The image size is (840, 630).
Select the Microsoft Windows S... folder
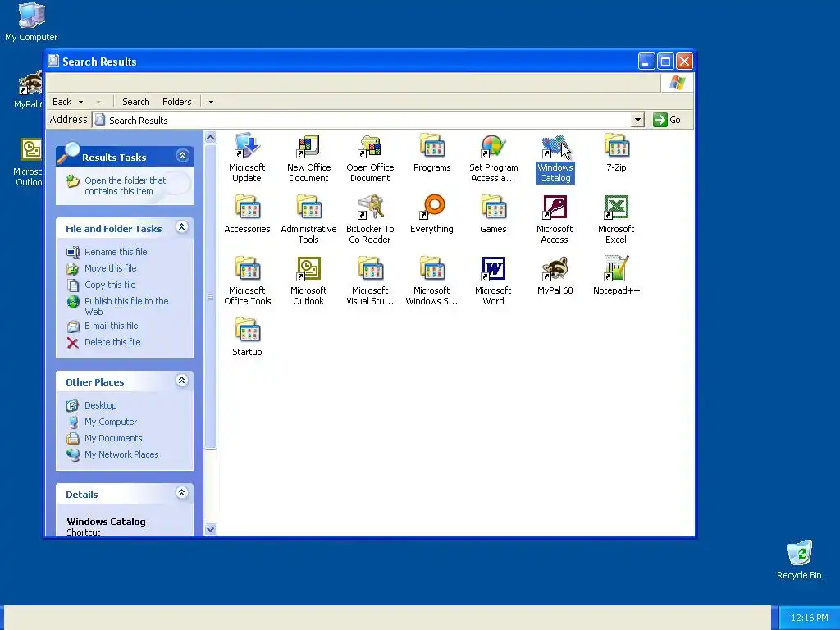pos(431,269)
